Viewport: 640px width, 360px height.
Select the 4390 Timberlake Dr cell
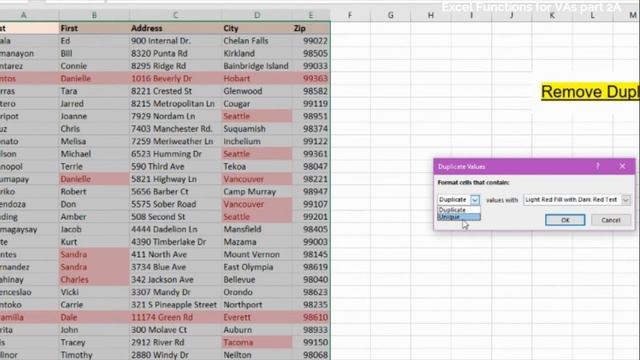tap(175, 242)
